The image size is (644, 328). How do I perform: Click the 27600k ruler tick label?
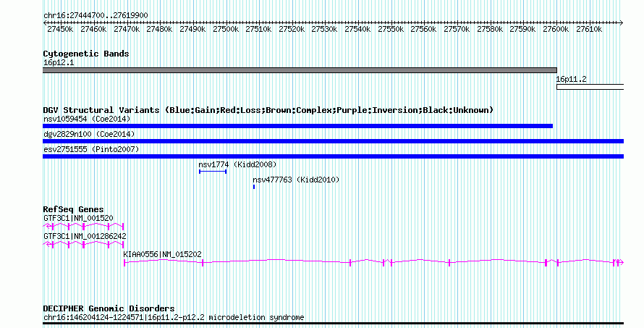(556, 29)
